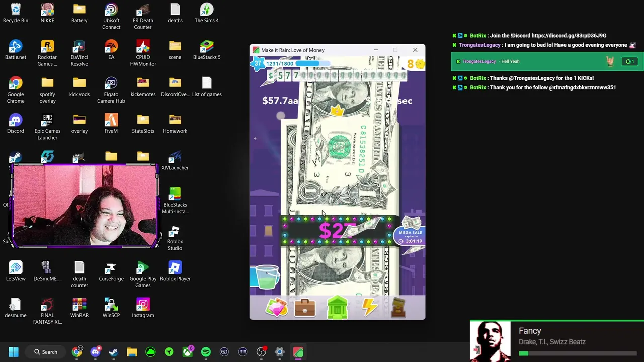644x362 pixels.
Task: Click the golden piggy bank counter
Action: click(x=416, y=64)
